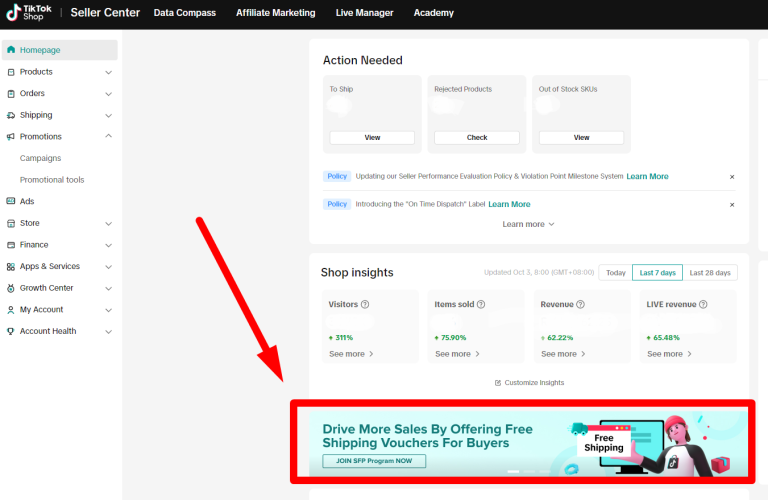Click View button under To Ship
The height and width of the screenshot is (500, 768).
point(372,138)
